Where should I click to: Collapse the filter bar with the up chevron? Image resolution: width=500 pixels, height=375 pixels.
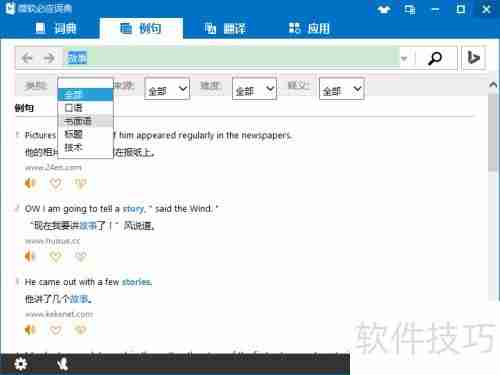pyautogui.click(x=493, y=85)
